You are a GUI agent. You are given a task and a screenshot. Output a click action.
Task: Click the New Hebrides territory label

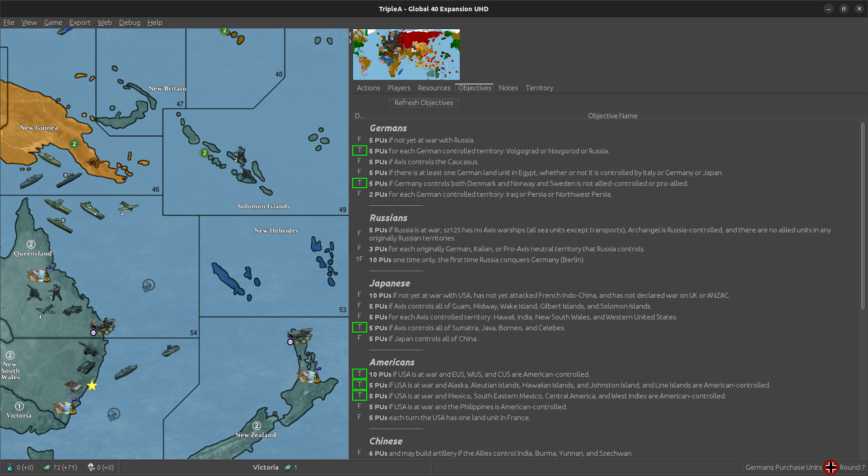pos(276,231)
